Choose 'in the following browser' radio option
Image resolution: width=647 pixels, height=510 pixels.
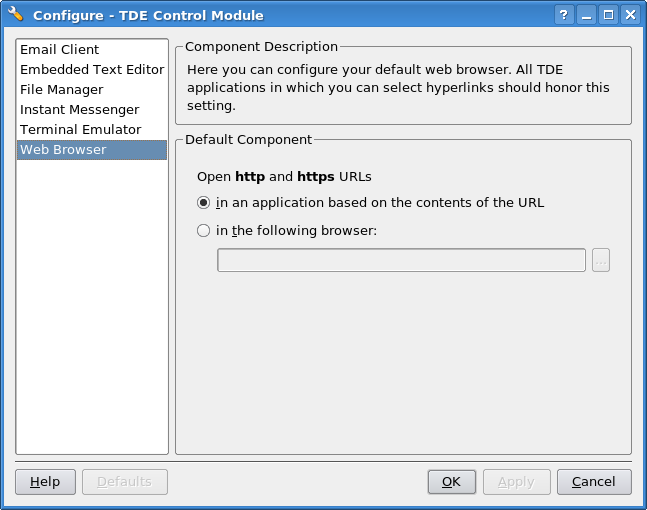[x=203, y=230]
